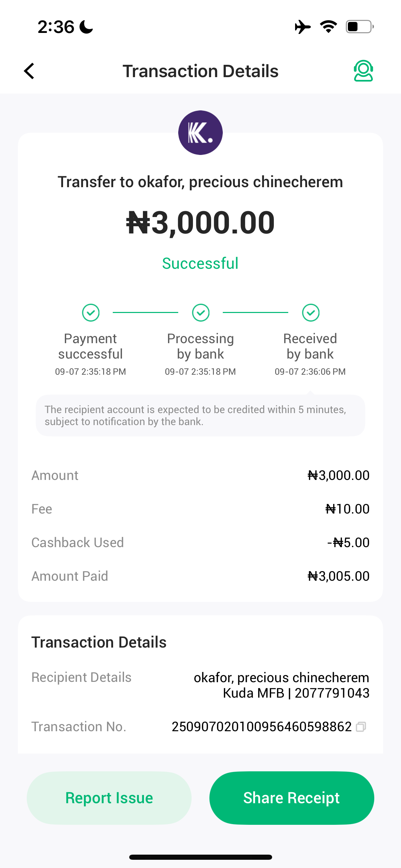Tap the home indicator bar

pos(200,857)
